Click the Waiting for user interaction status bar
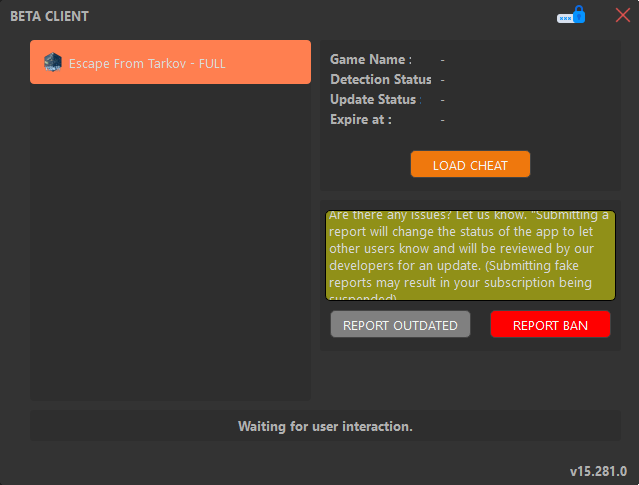Screen dimensions: 639x485 point(325,426)
